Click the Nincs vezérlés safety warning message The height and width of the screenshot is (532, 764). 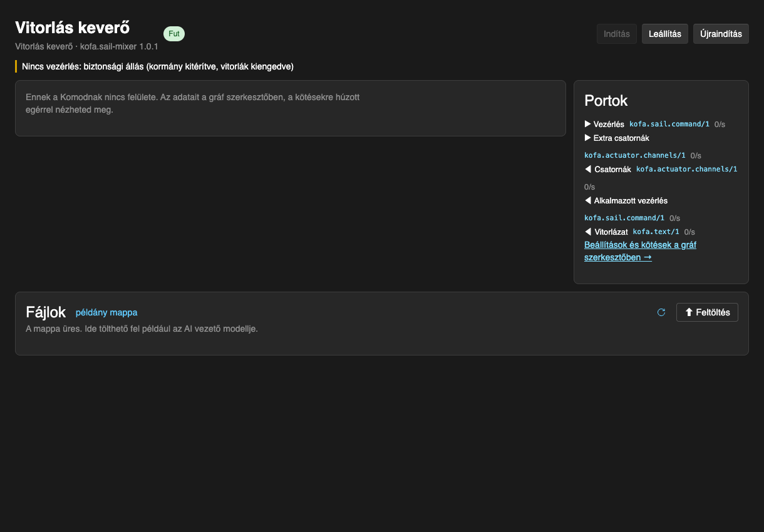(158, 66)
